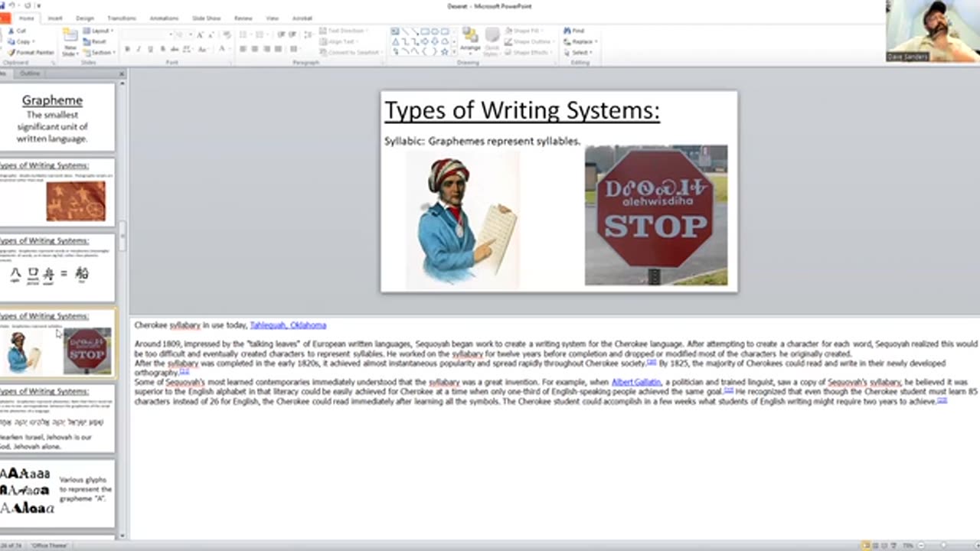Click the Cut command in Clipboard
The image size is (980, 551).
[16, 31]
